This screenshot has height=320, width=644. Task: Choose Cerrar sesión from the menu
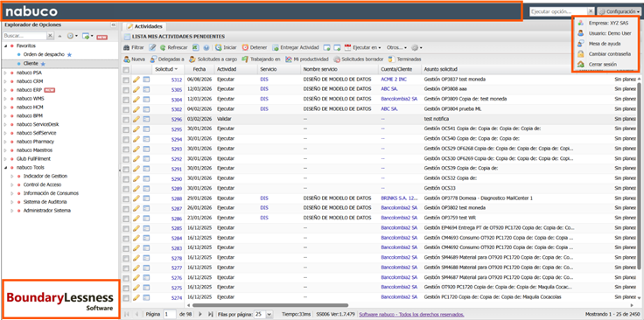[602, 65]
